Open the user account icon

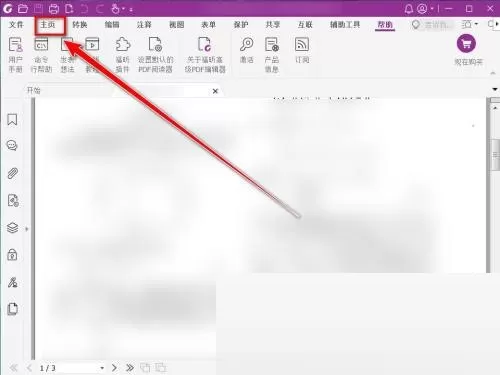(x=422, y=9)
